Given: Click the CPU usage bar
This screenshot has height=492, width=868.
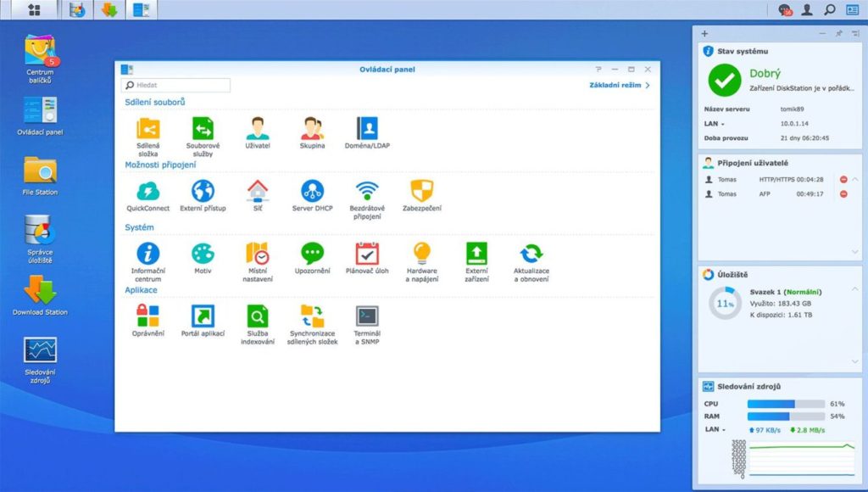Looking at the screenshot, I should click(x=786, y=404).
